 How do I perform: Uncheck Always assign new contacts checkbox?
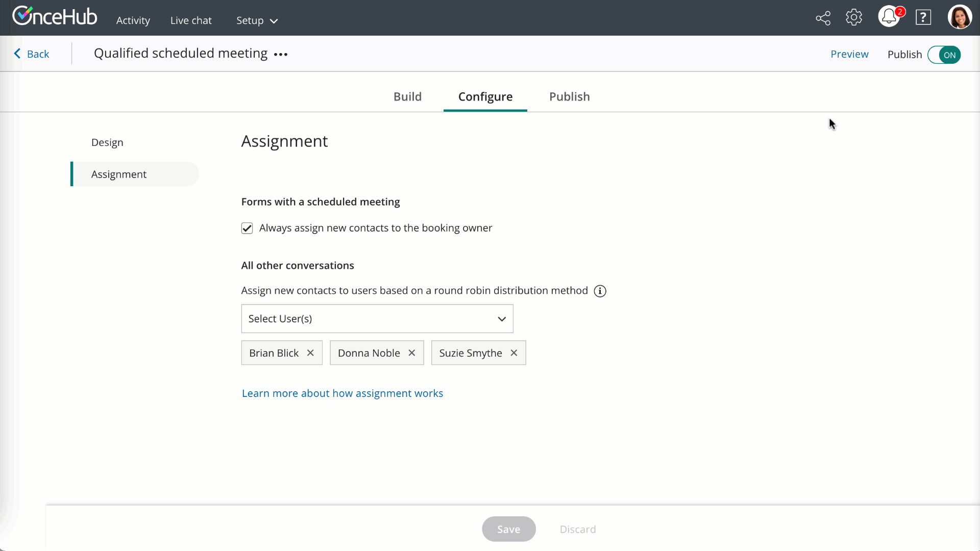click(x=247, y=228)
